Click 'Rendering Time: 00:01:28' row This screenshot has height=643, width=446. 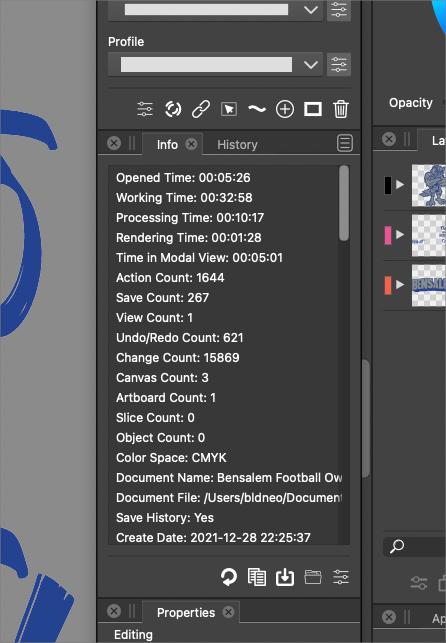coord(189,238)
